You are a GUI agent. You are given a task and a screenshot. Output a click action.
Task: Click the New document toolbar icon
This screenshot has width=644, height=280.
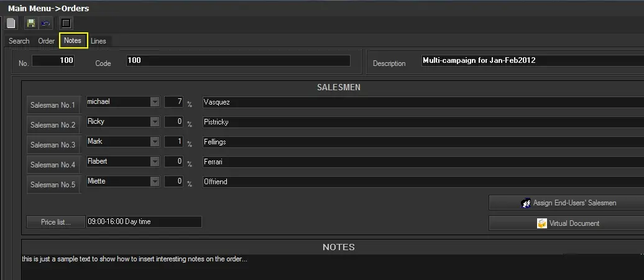point(11,24)
